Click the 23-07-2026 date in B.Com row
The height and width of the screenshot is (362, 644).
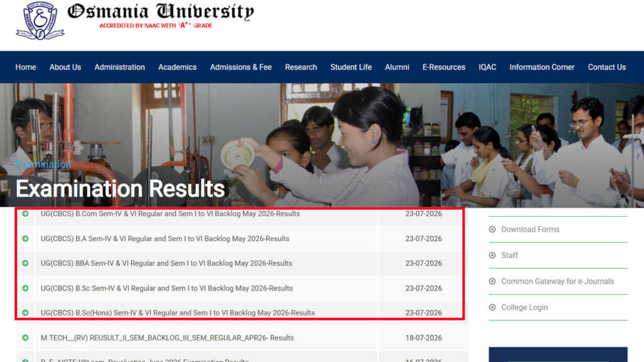(x=423, y=214)
